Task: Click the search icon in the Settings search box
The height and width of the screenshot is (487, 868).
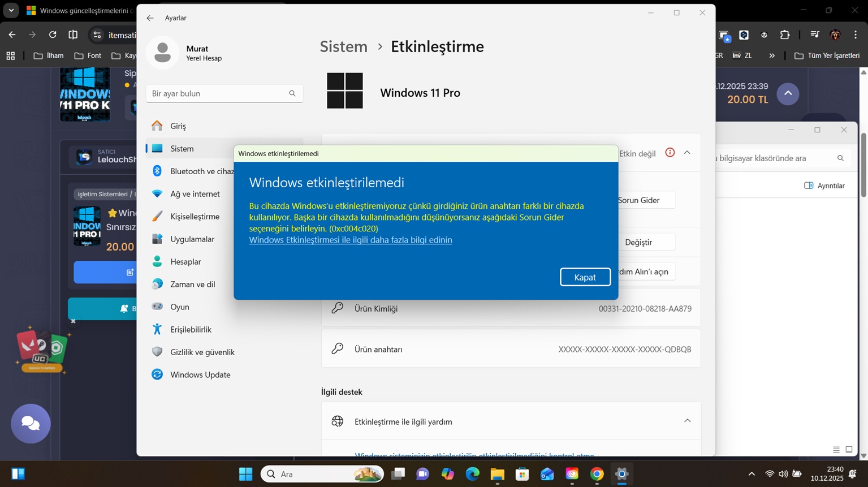Action: [x=292, y=93]
